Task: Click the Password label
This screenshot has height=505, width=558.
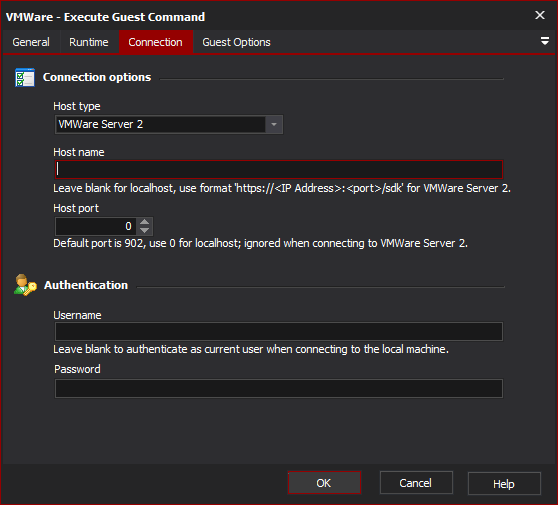Action: 77,369
